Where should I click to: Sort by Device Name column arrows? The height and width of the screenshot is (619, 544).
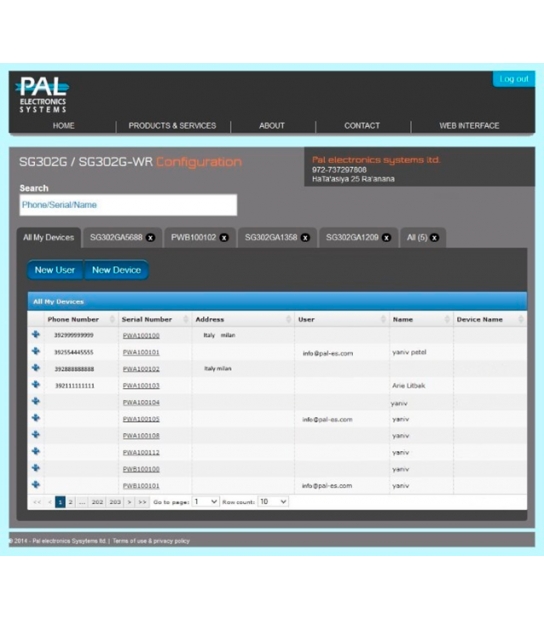521,319
